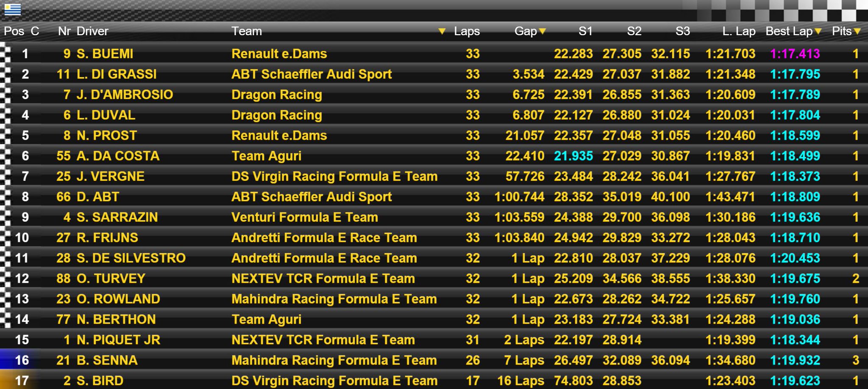Screen dimensions: 868x389
Task: Click cyan S1 time 21.935
Action: pyautogui.click(x=573, y=156)
